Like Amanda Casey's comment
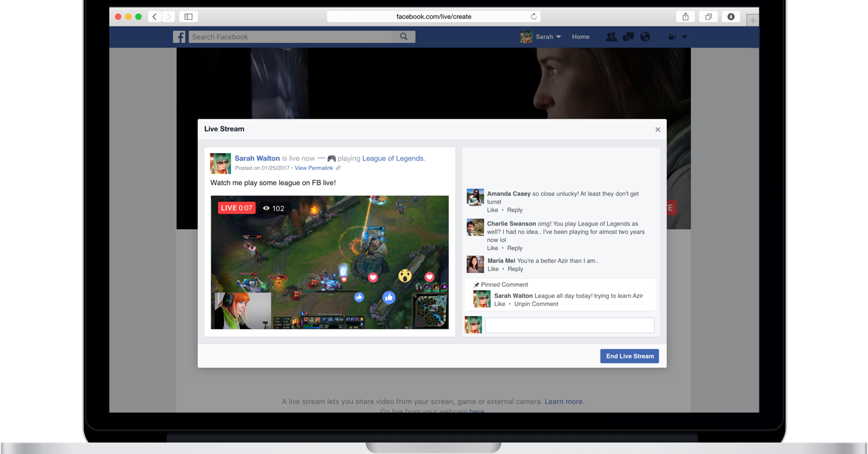 (x=492, y=210)
